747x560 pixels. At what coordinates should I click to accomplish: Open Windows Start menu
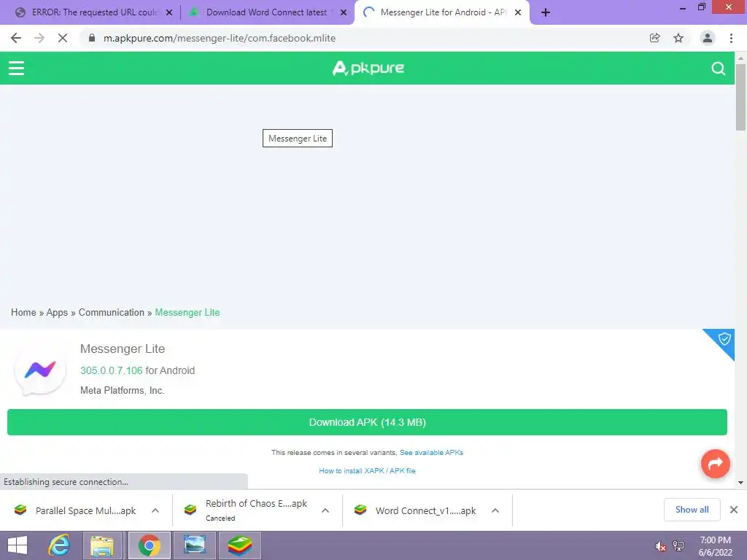tap(18, 545)
